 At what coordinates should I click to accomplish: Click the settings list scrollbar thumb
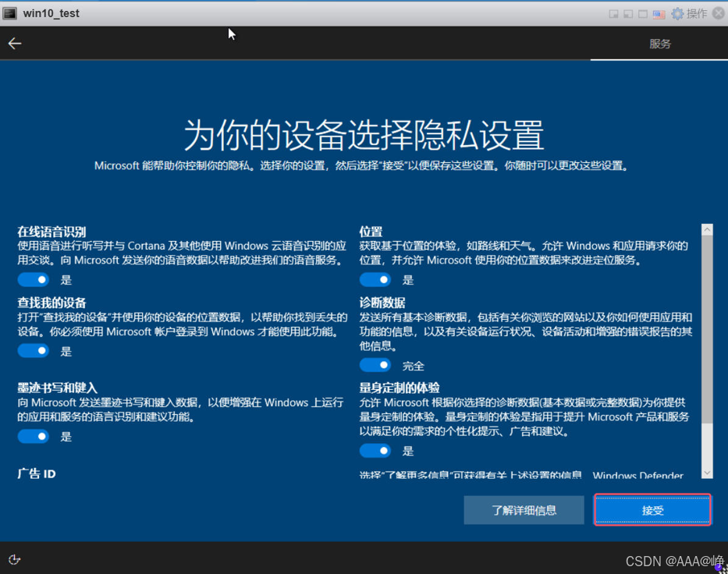[707, 329]
